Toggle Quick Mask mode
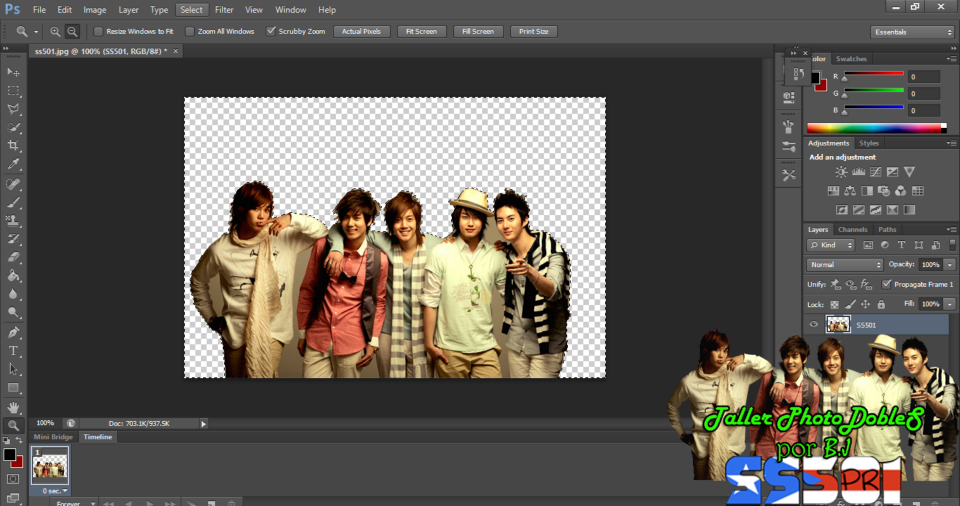This screenshot has height=506, width=960. tap(13, 479)
